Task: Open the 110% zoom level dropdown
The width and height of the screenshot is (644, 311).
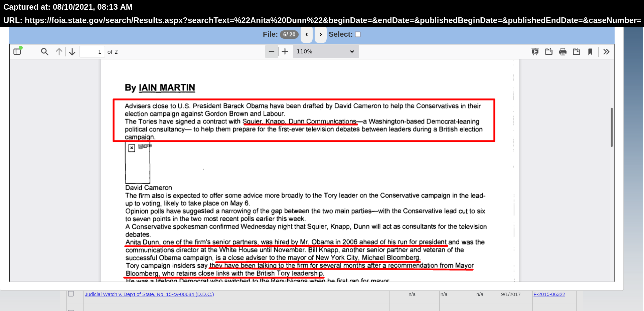Action: coord(326,51)
